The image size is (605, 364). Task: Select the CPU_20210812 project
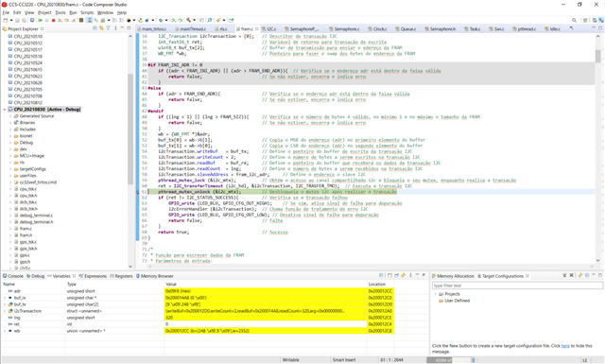pyautogui.click(x=27, y=103)
